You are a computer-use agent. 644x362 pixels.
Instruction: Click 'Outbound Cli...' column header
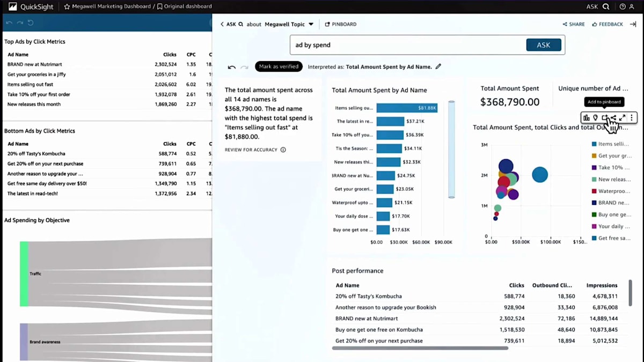coord(552,285)
